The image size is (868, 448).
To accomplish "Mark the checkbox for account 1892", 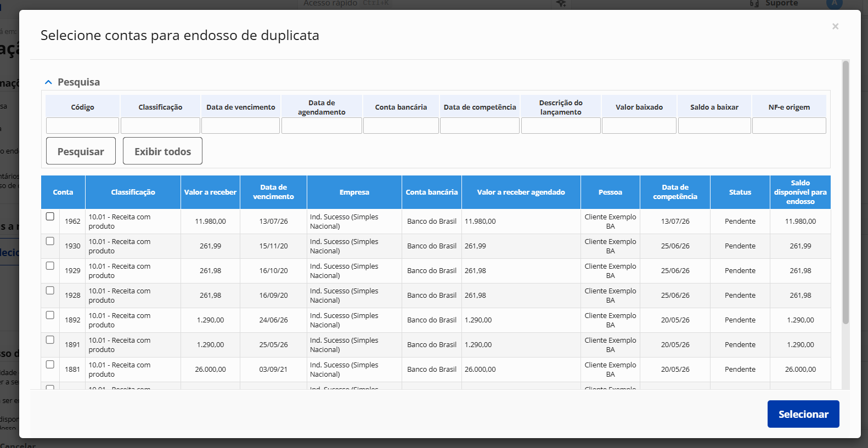I will coord(50,315).
